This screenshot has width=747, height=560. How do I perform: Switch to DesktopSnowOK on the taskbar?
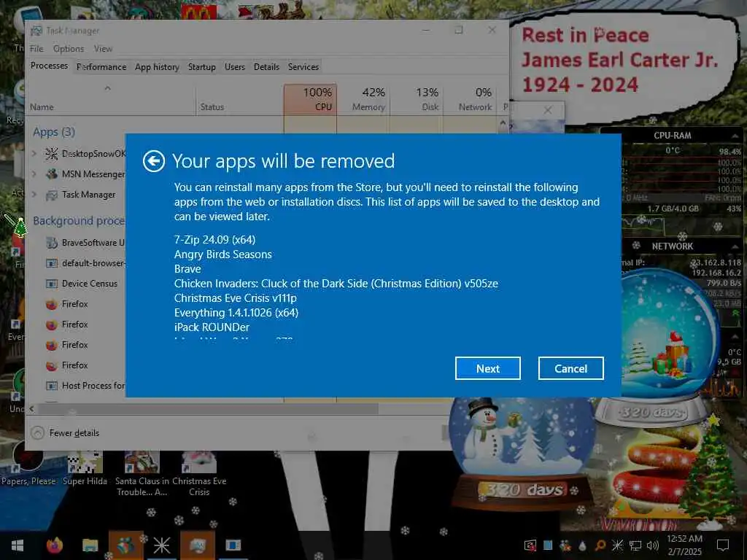(161, 545)
